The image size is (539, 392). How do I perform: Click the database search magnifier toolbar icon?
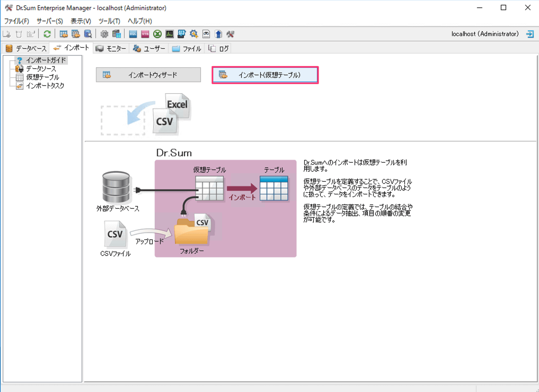pos(88,34)
